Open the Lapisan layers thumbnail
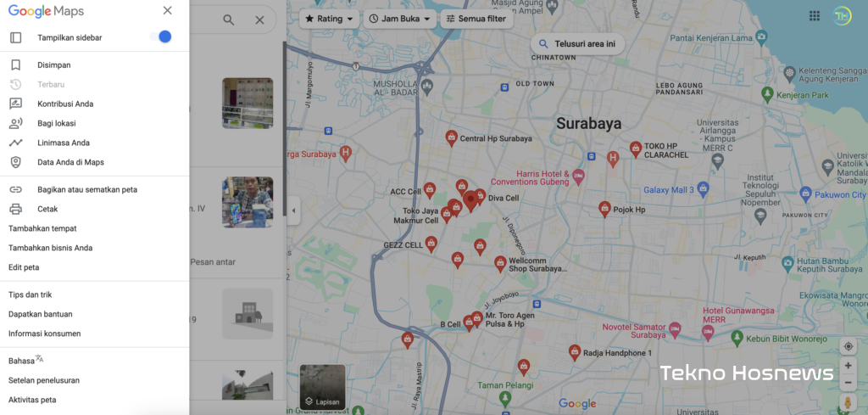This screenshot has height=415, width=868. pos(322,387)
